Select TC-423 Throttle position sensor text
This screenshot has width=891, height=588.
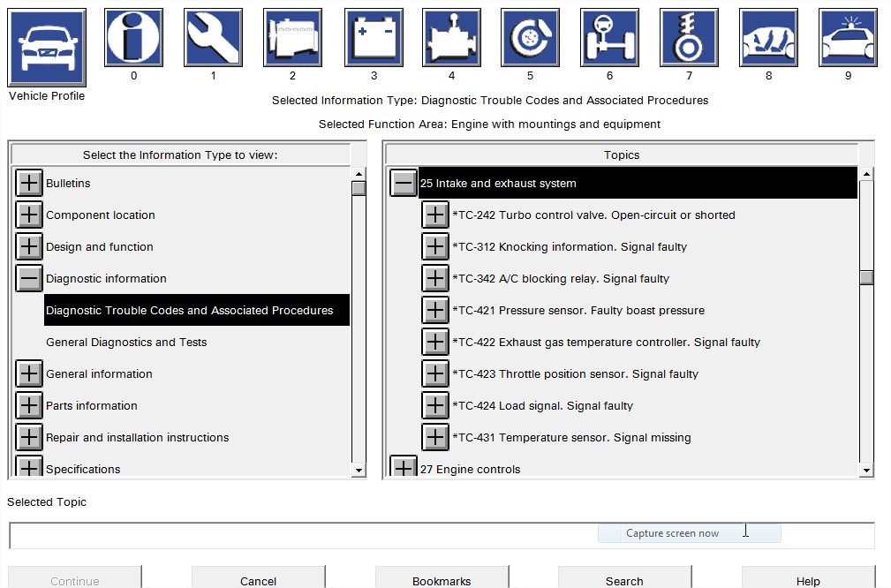(x=575, y=373)
